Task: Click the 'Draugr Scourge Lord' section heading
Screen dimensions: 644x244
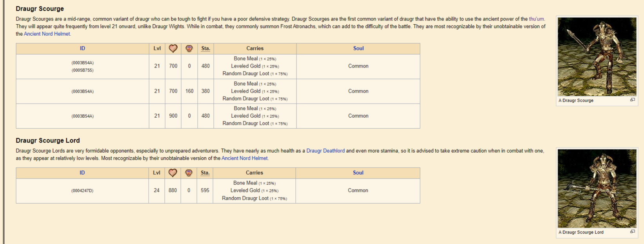Action: 48,140
